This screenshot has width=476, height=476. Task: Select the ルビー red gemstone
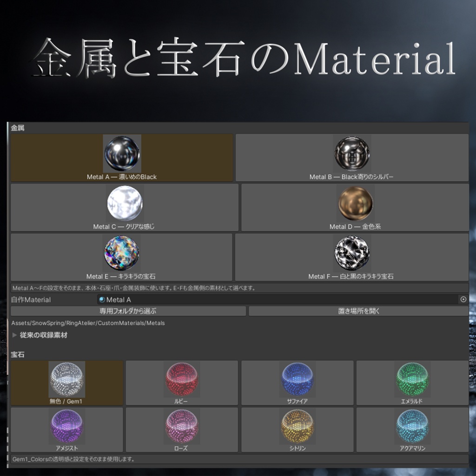tap(182, 383)
